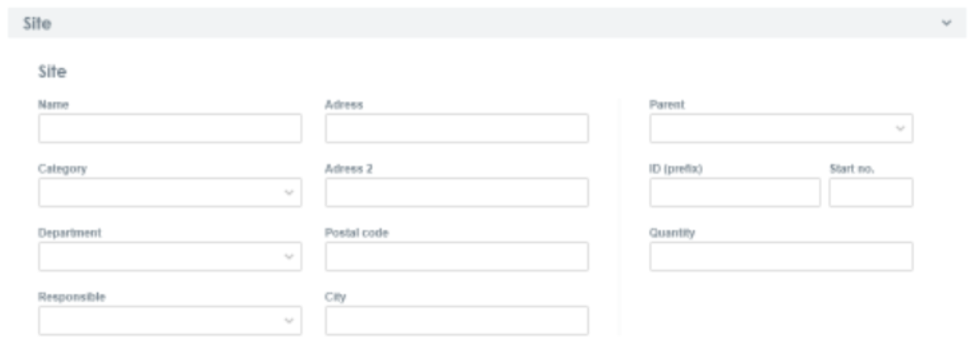Open the Category dropdown
The image size is (980, 350).
click(170, 192)
